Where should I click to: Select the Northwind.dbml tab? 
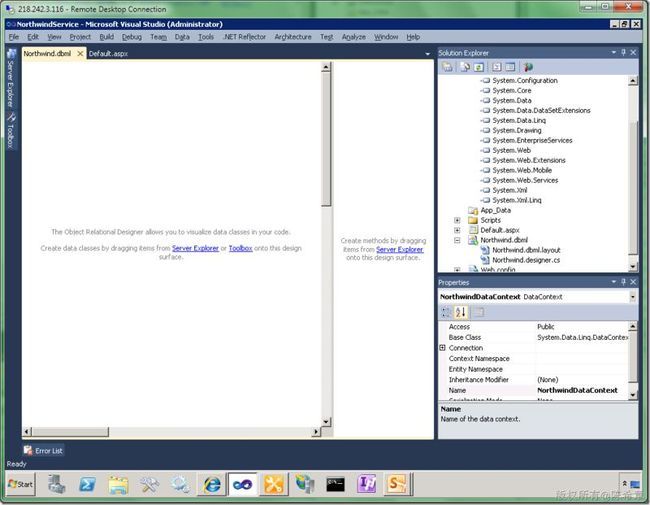(47, 53)
